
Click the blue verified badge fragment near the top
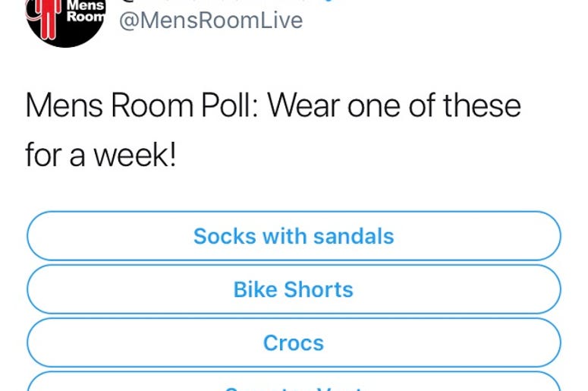click(328, 1)
